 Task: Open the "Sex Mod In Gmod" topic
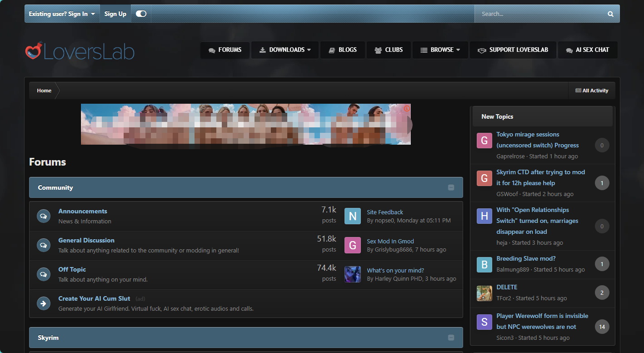[x=390, y=241]
